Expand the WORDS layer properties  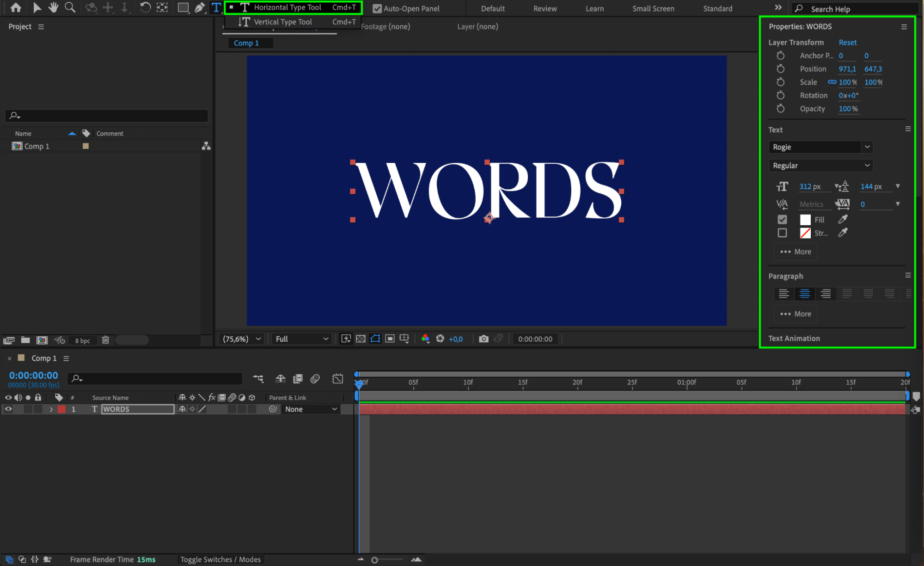[x=51, y=409]
